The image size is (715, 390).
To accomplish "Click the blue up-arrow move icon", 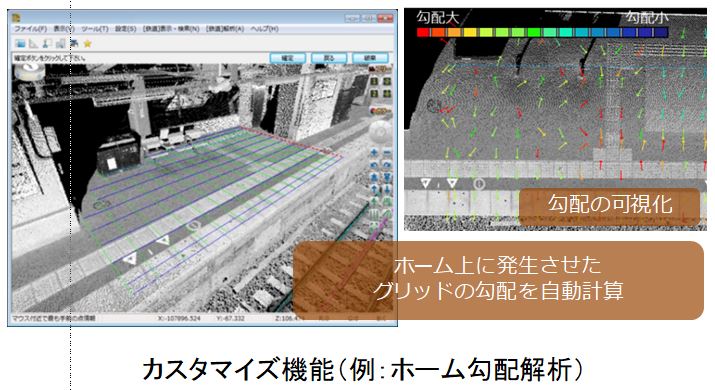I will [x=374, y=189].
